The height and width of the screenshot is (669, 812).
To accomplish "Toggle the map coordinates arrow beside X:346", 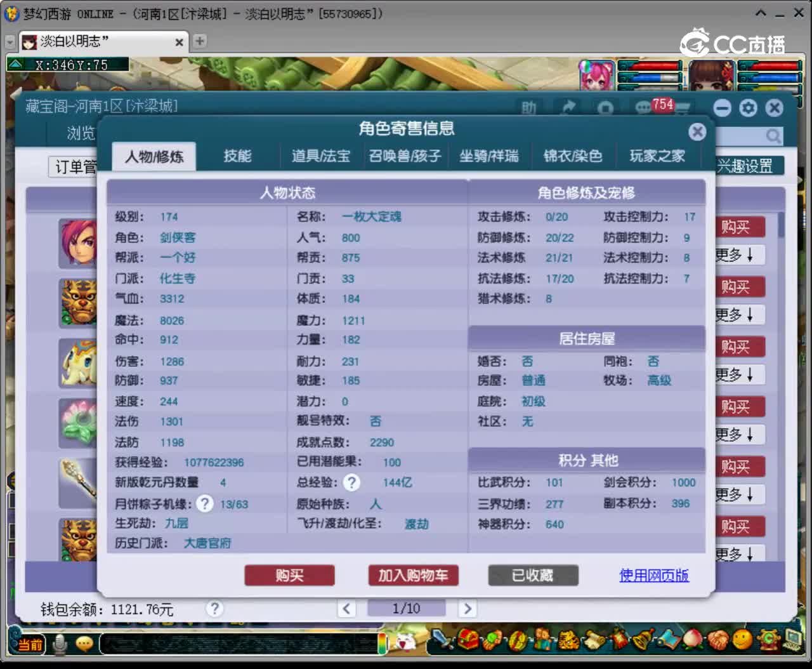I will [x=16, y=64].
